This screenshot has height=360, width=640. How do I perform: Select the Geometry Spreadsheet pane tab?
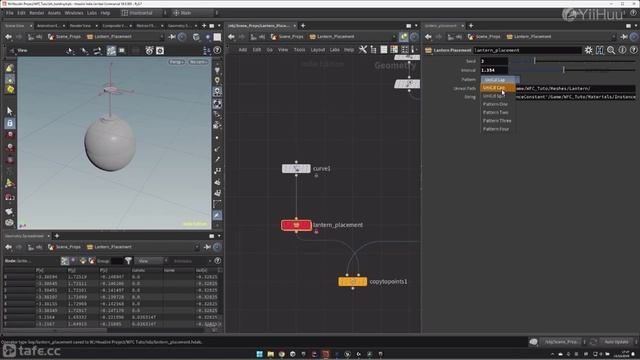point(24,236)
